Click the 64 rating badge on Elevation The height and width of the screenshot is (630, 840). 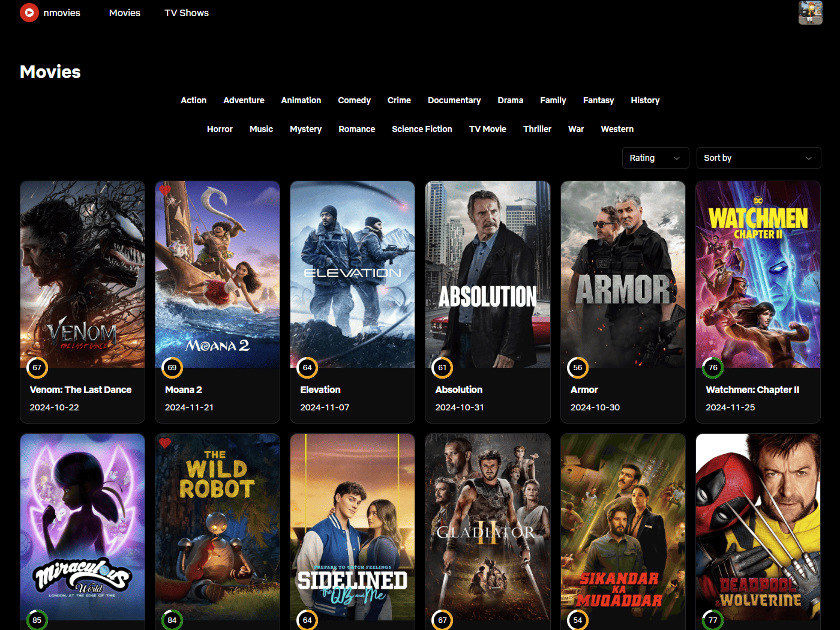tap(307, 368)
